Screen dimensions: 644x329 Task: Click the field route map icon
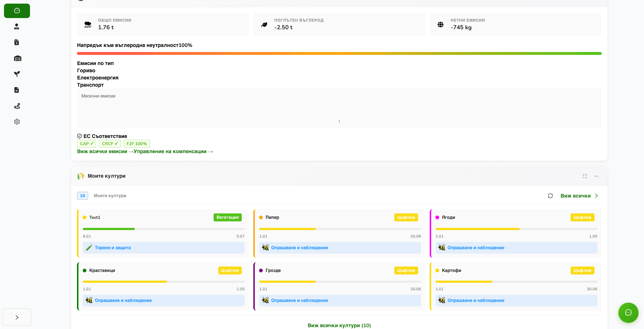pos(17,106)
